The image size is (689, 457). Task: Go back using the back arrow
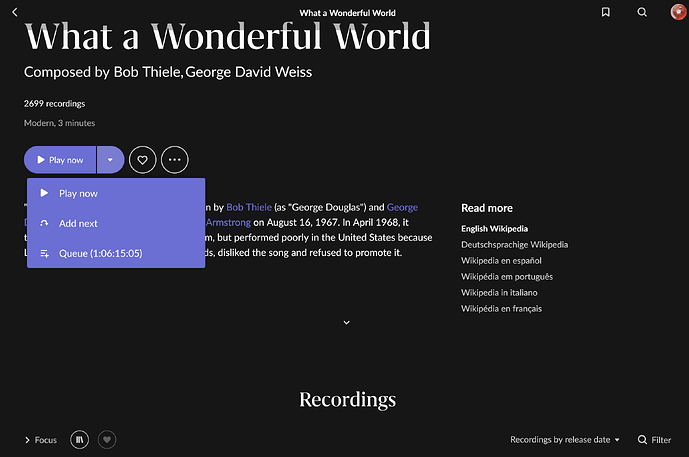(x=15, y=12)
